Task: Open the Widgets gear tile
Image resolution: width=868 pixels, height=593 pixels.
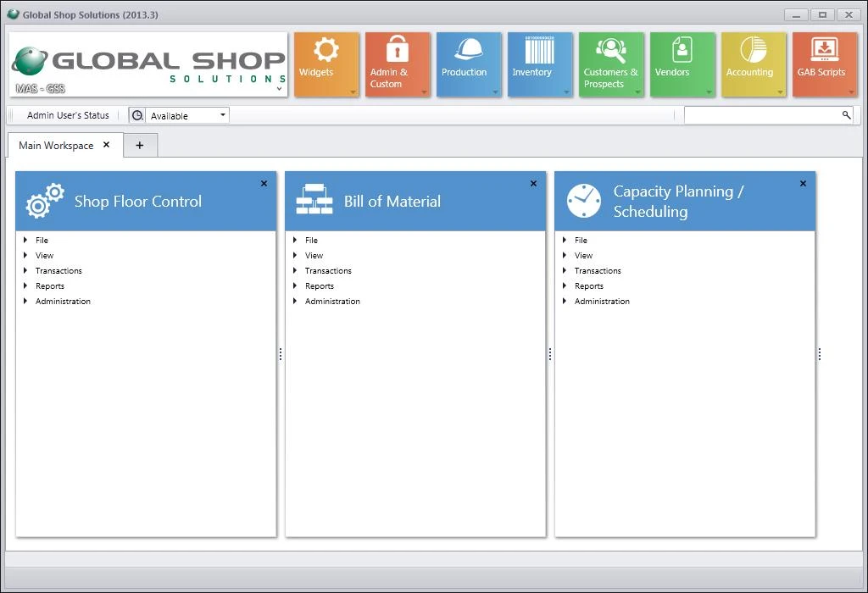Action: (326, 64)
